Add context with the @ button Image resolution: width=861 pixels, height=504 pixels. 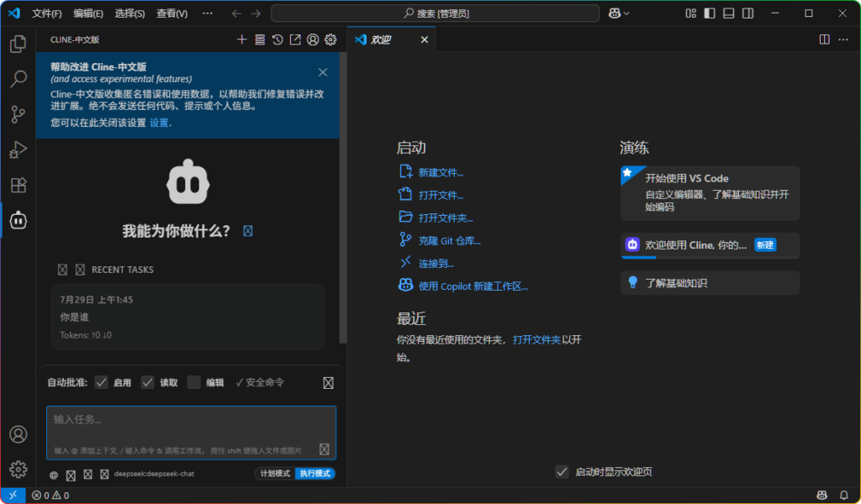54,475
